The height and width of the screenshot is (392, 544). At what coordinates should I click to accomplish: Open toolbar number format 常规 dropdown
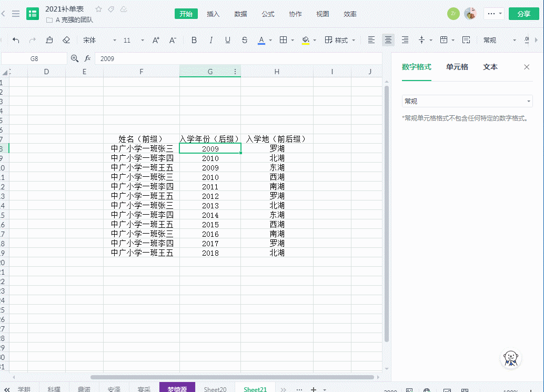point(500,40)
